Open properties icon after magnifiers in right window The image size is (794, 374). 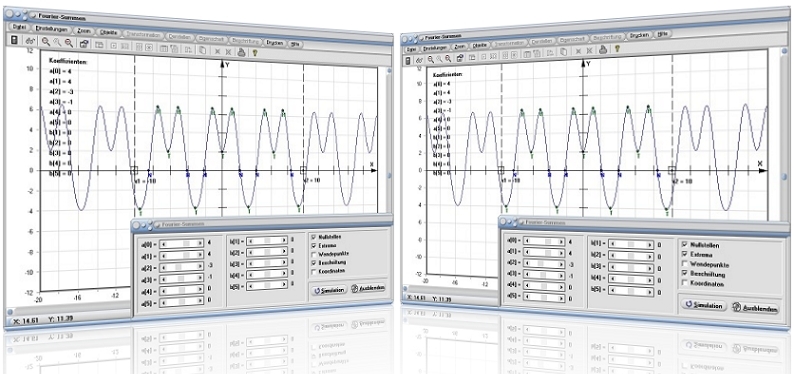(460, 58)
